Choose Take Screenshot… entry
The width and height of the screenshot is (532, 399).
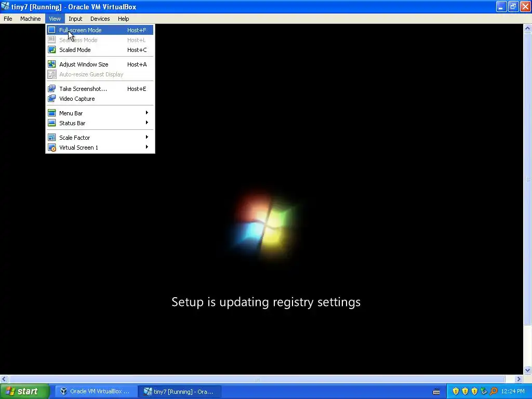coord(100,89)
